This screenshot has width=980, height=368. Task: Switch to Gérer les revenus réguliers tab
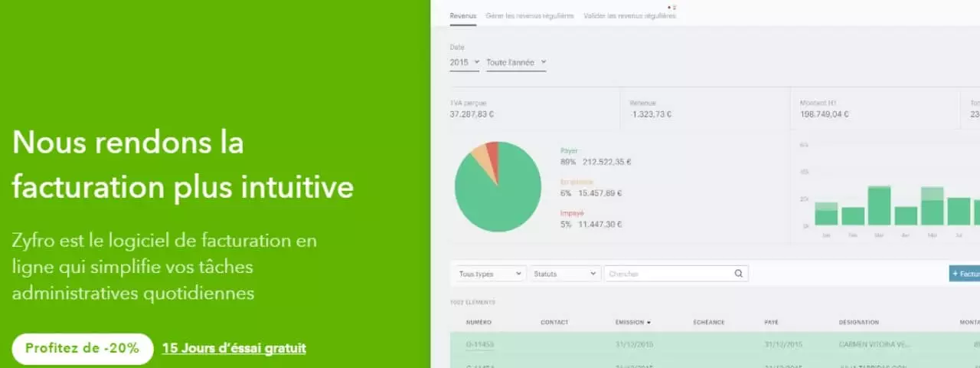pos(530,15)
